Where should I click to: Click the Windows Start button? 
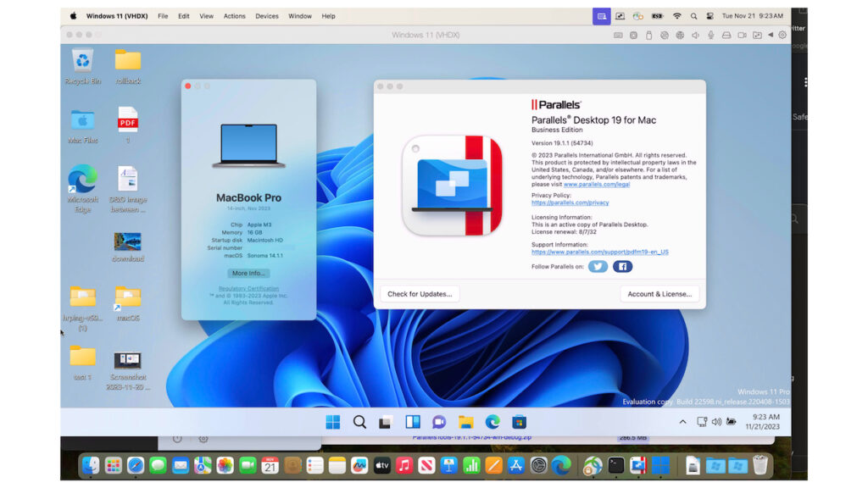click(x=333, y=420)
